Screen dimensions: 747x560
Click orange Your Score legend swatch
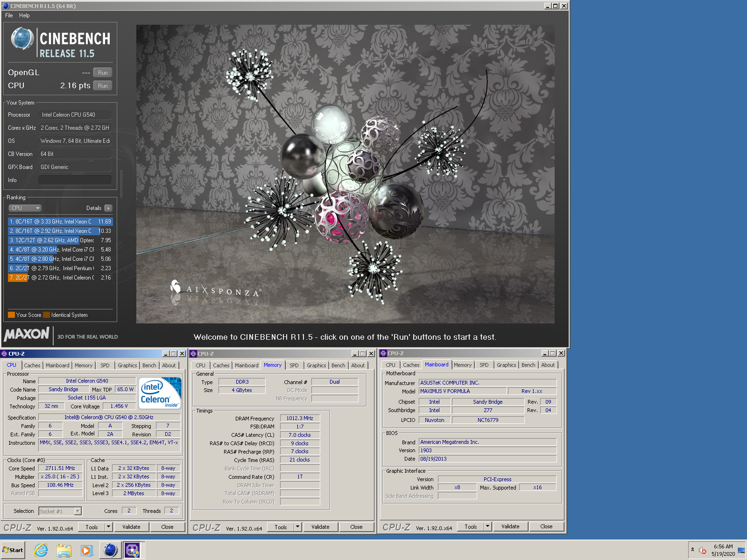[x=12, y=315]
